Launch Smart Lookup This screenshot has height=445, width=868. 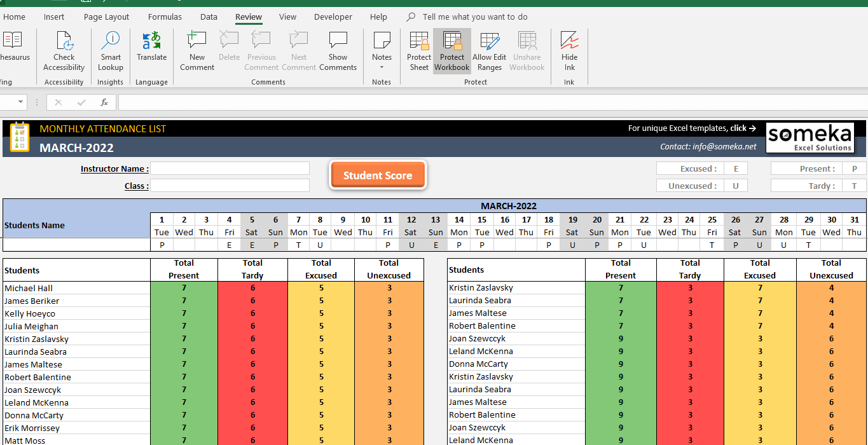coord(110,51)
